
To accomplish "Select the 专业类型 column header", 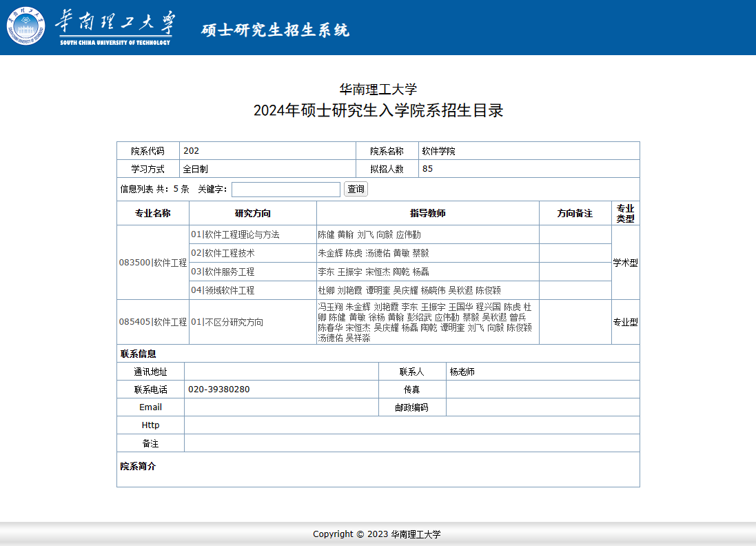I will click(625, 213).
